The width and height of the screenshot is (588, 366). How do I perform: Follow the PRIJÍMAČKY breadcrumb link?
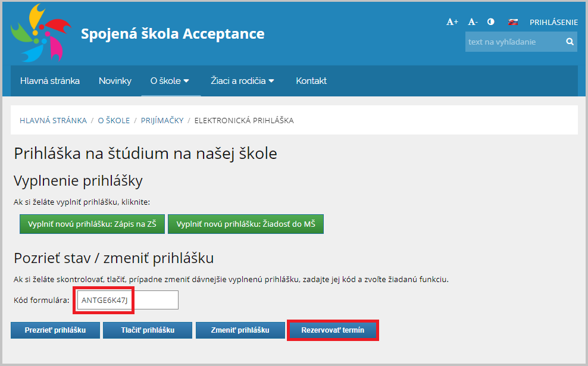[162, 120]
